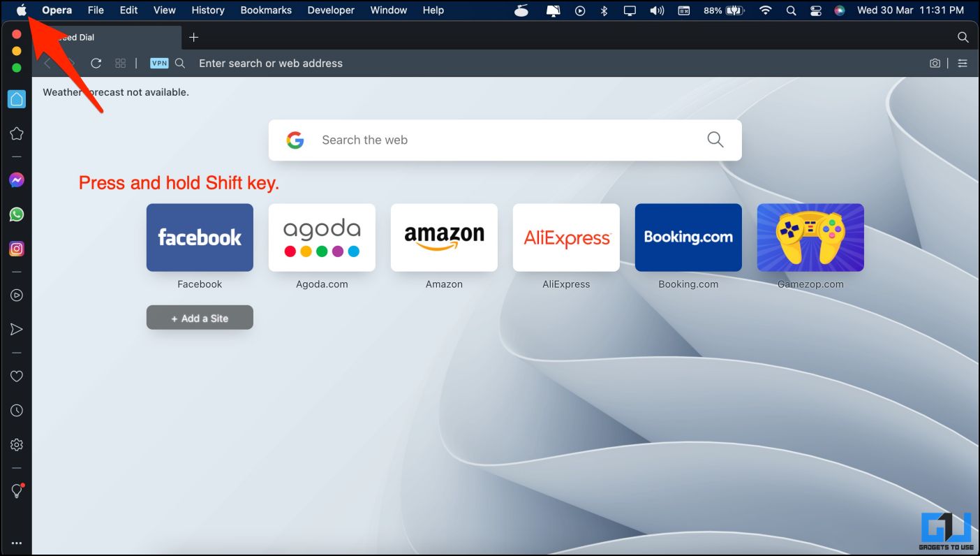Open WhatsApp in the sidebar

click(17, 214)
